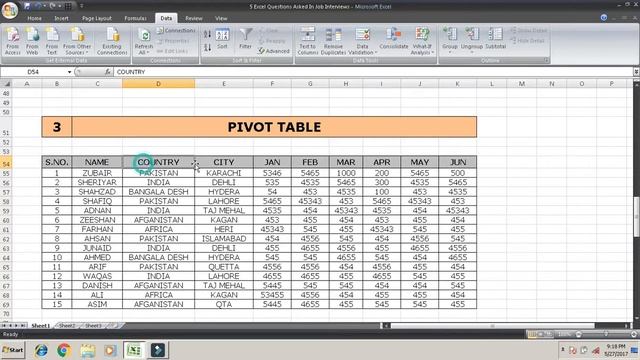Switch to the View tab
This screenshot has height=360, width=640.
(x=221, y=18)
